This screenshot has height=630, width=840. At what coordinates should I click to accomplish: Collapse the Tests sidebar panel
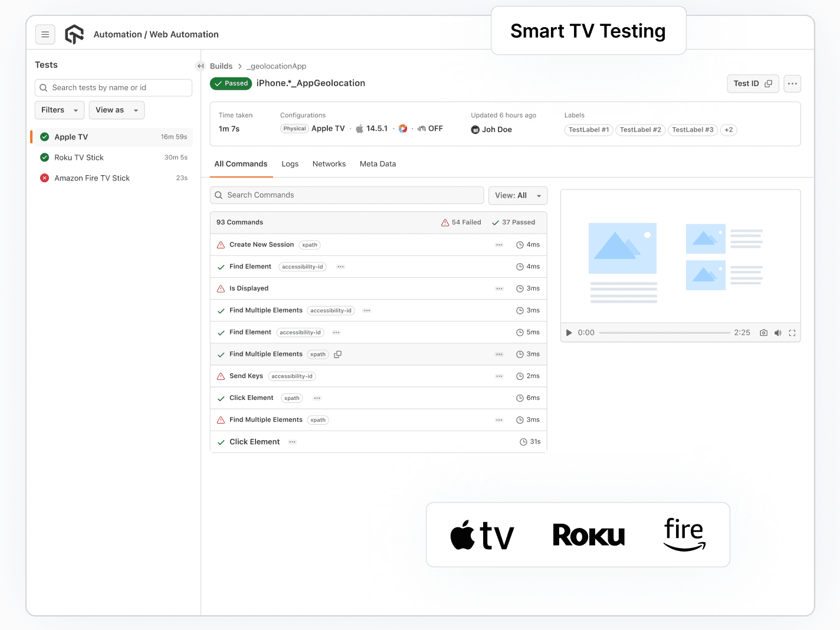201,66
